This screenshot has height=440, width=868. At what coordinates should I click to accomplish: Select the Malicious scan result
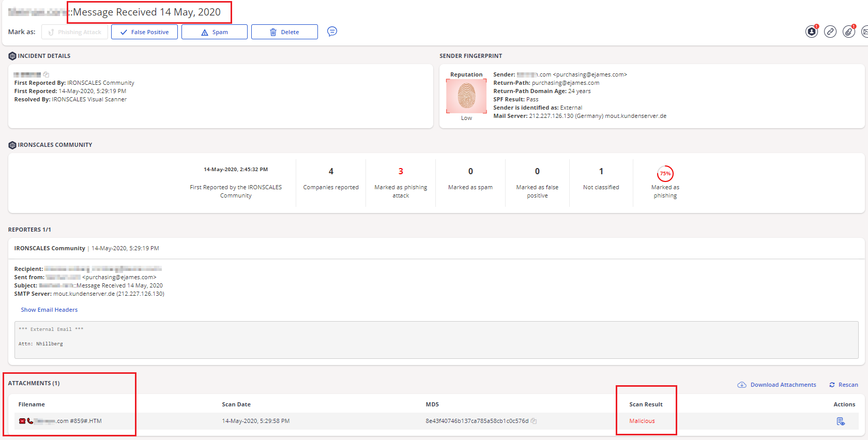point(642,421)
